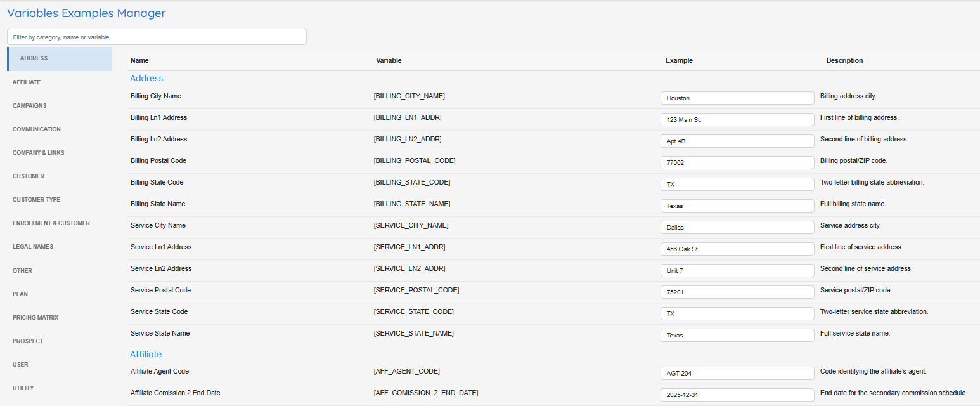The height and width of the screenshot is (406, 980).
Task: Select the ADDRESS category tab
Action: click(x=34, y=58)
